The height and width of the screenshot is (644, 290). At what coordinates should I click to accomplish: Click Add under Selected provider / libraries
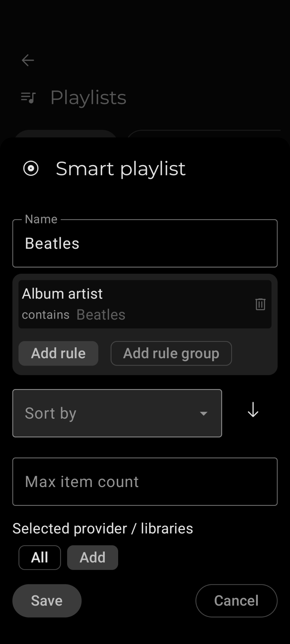pyautogui.click(x=93, y=557)
